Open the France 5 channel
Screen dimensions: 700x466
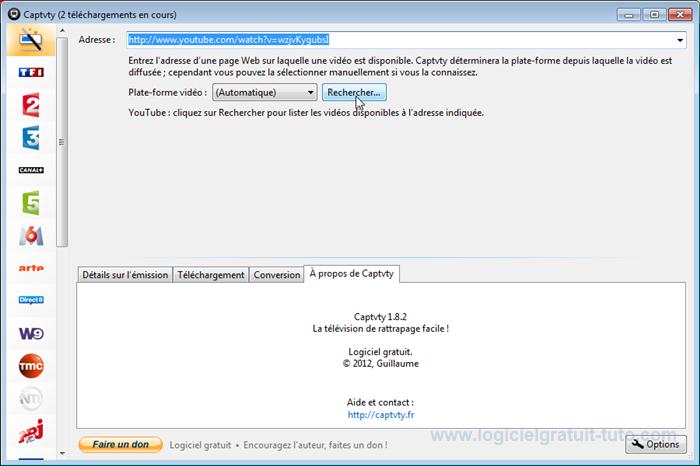[x=31, y=203]
